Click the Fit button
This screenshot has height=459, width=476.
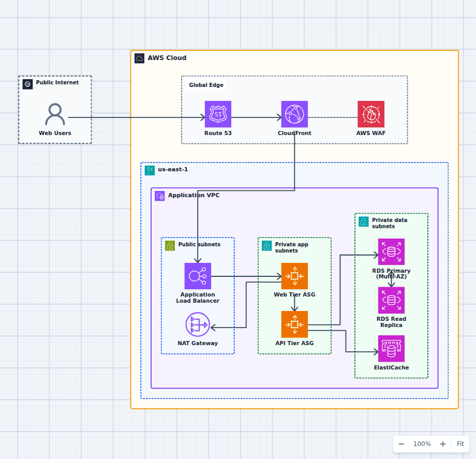[460, 444]
